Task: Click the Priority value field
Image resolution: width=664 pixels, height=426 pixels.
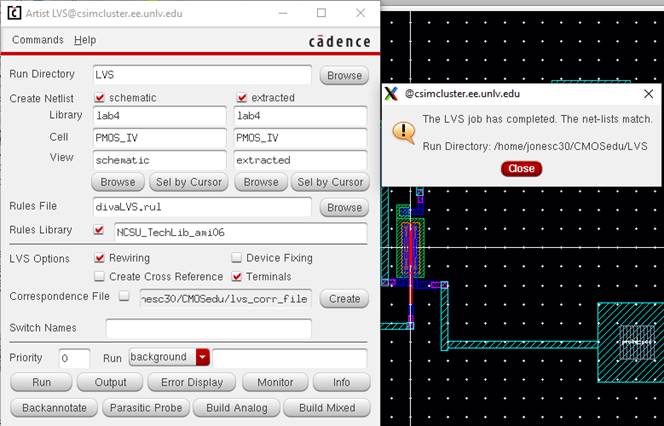Action: (x=75, y=358)
